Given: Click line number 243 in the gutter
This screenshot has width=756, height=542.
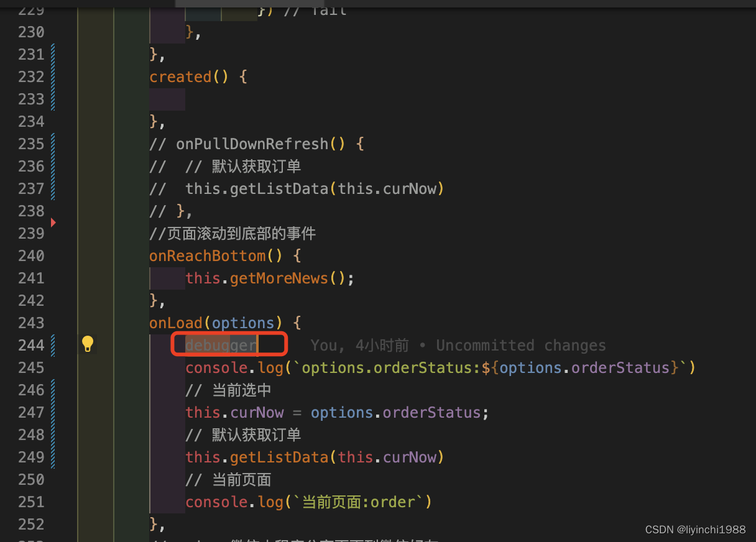Looking at the screenshot, I should click(31, 323).
